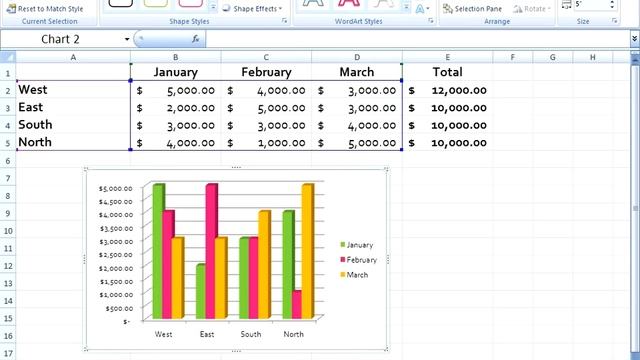640x360 pixels.
Task: Click the Select All corner button
Action: tap(8, 57)
